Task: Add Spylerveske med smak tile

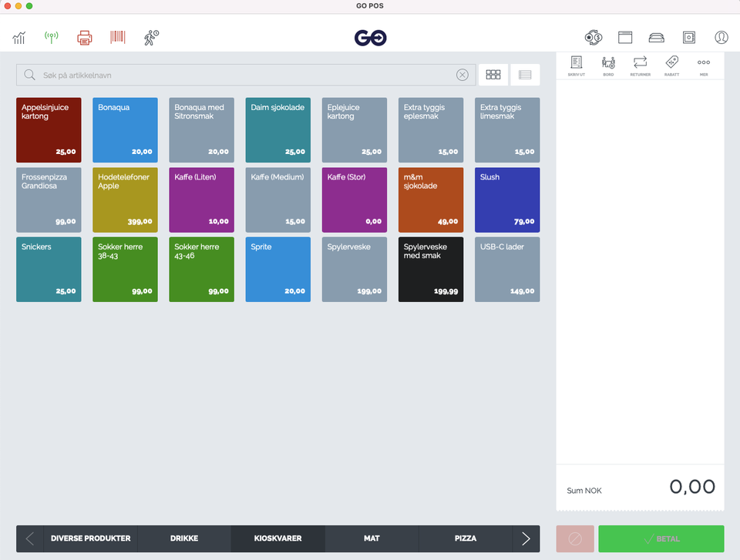Action: 431,270
